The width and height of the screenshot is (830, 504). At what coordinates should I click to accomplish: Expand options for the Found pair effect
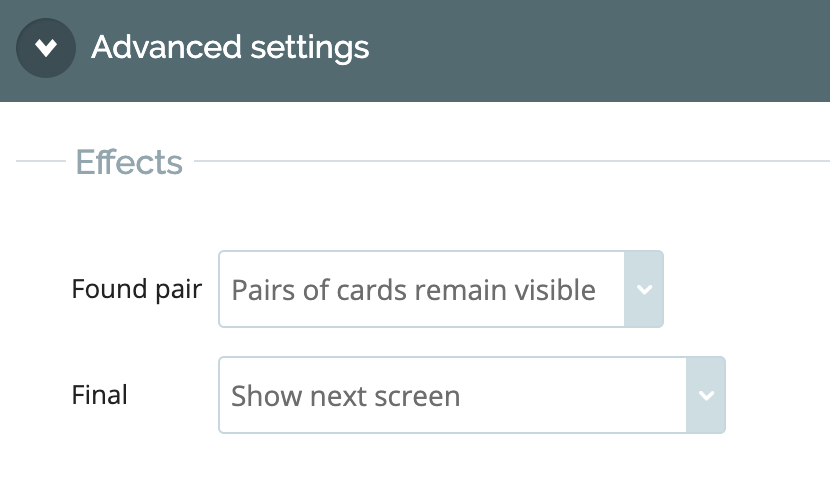coord(440,289)
